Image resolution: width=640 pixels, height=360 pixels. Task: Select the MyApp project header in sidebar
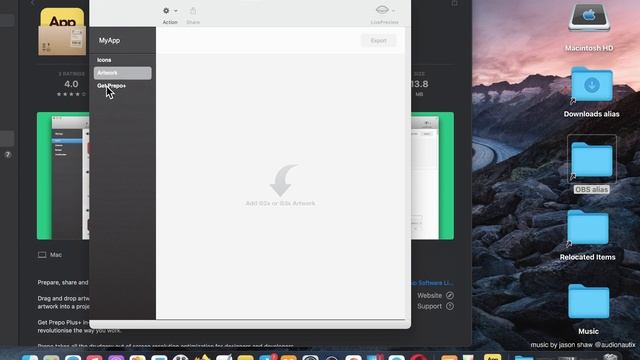click(x=109, y=40)
